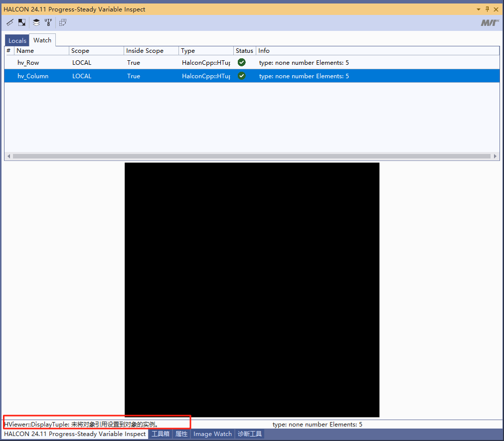This screenshot has width=504, height=441.
Task: Click the HViewer::DisplayTuple error message in status bar
Action: (x=81, y=424)
